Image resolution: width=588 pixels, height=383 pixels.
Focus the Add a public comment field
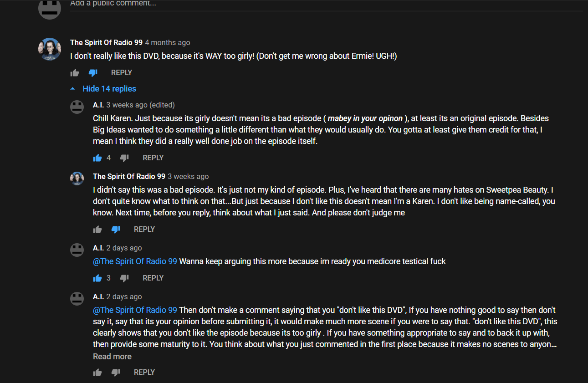326,4
